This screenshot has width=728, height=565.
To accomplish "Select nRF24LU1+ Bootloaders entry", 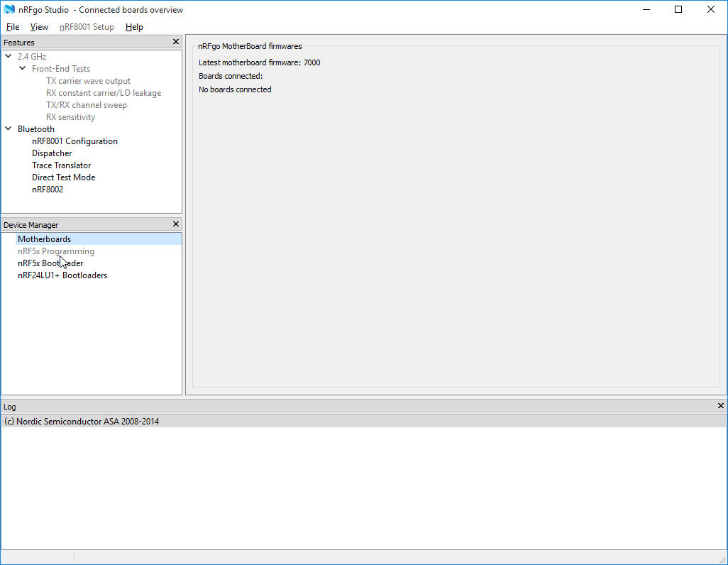I will click(x=62, y=275).
